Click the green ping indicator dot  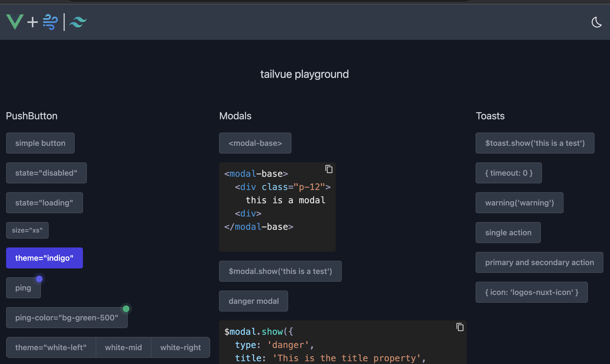tap(126, 309)
